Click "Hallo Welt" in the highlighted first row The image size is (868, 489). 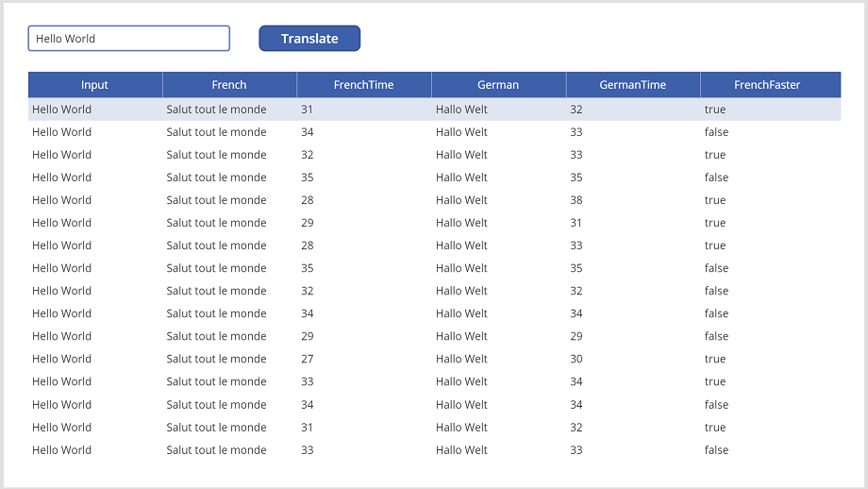(461, 110)
